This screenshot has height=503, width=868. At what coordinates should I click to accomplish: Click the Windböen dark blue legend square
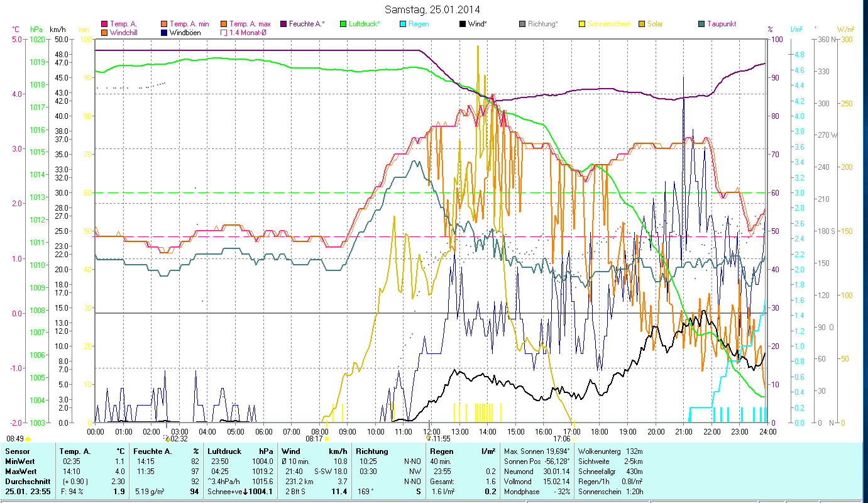click(x=164, y=33)
